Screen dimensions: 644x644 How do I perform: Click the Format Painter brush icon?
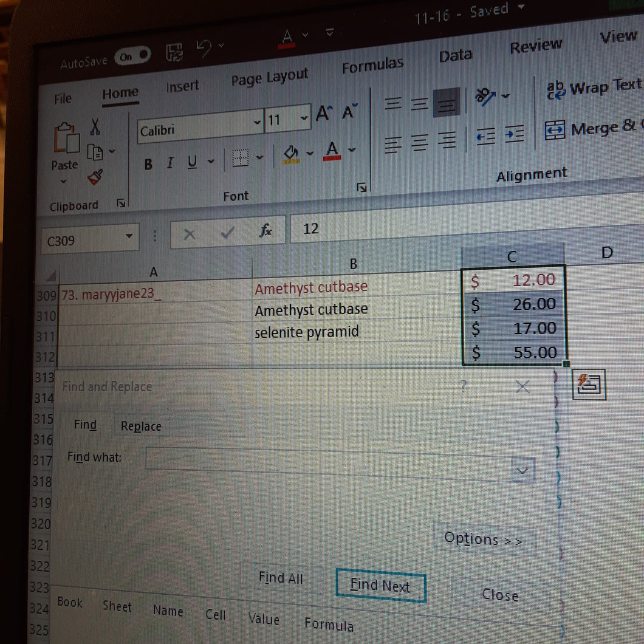(95, 177)
